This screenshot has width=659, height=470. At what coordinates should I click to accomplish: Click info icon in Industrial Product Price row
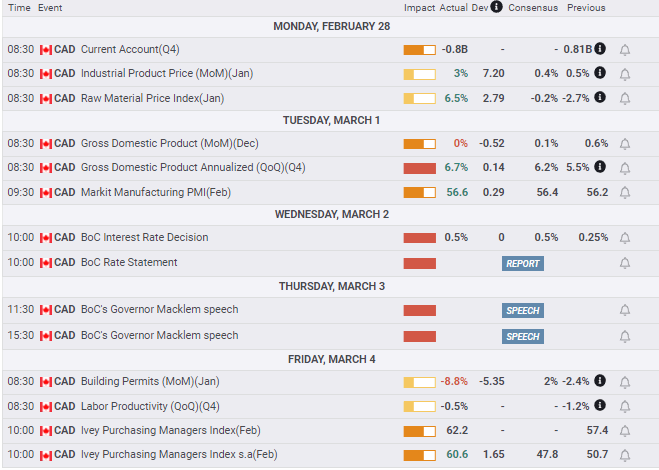click(600, 73)
